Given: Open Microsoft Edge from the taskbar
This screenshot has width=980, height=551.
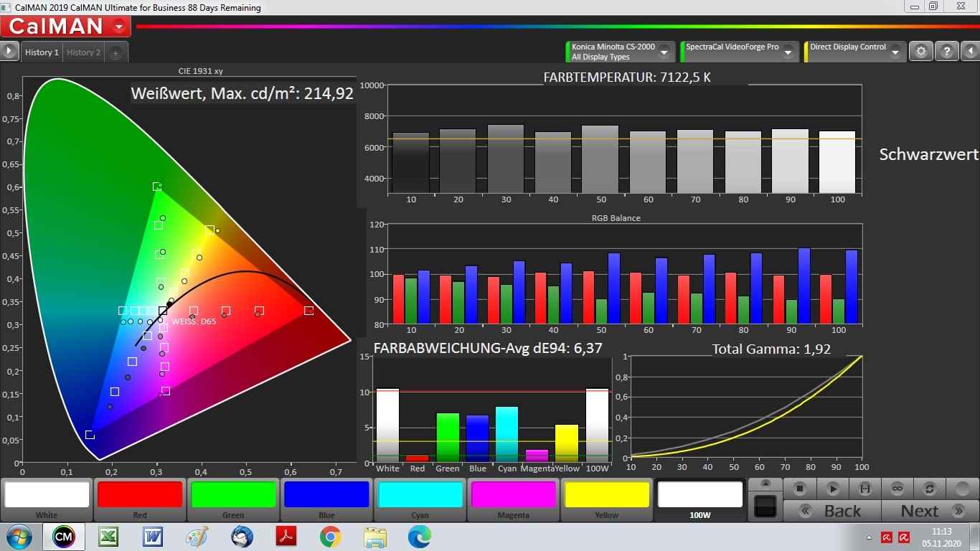Looking at the screenshot, I should 419,537.
